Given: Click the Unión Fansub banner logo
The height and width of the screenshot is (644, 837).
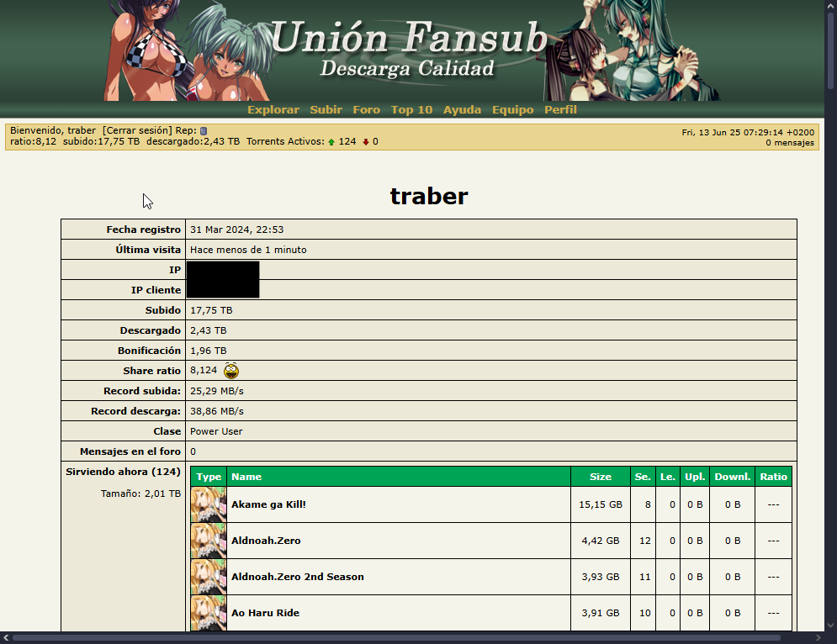Looking at the screenshot, I should pos(410,49).
